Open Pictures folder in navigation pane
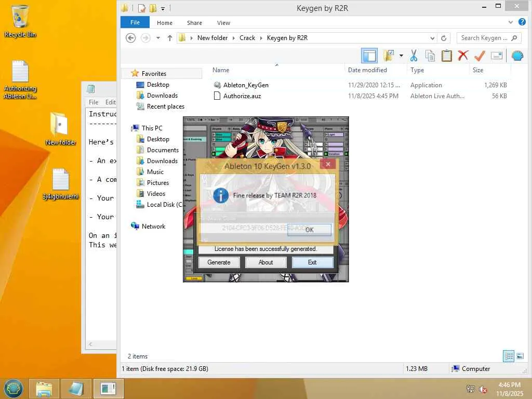This screenshot has height=399, width=532. tap(158, 182)
